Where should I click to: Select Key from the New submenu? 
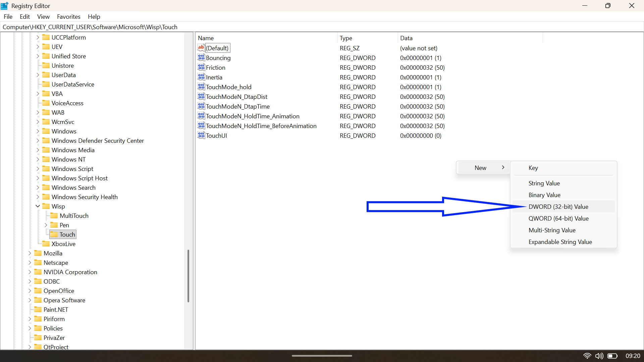[x=533, y=168]
